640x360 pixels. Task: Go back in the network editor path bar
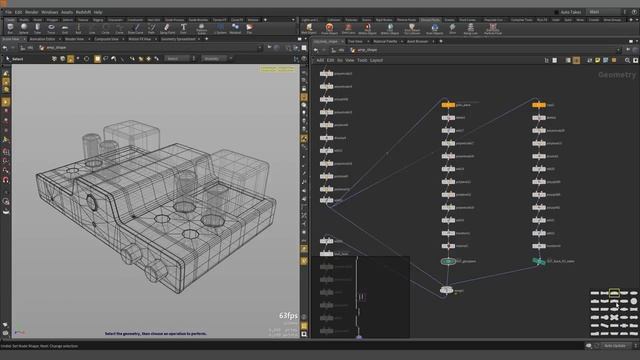coord(316,50)
